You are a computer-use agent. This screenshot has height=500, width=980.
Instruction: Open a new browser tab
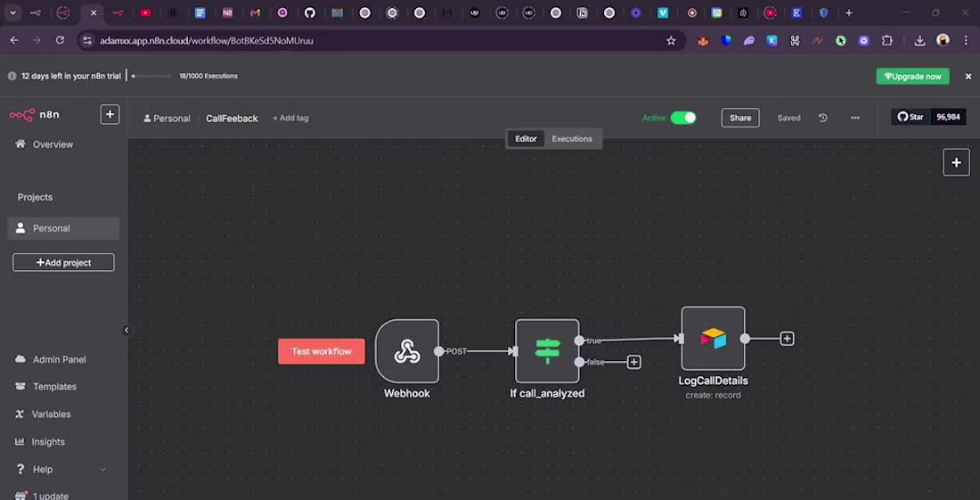(x=849, y=12)
